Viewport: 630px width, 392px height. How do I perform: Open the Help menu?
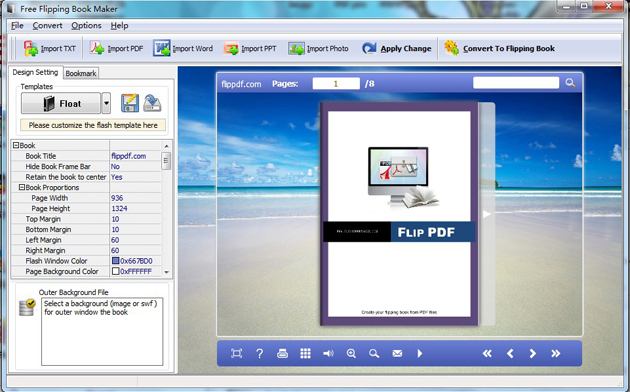pos(119,26)
